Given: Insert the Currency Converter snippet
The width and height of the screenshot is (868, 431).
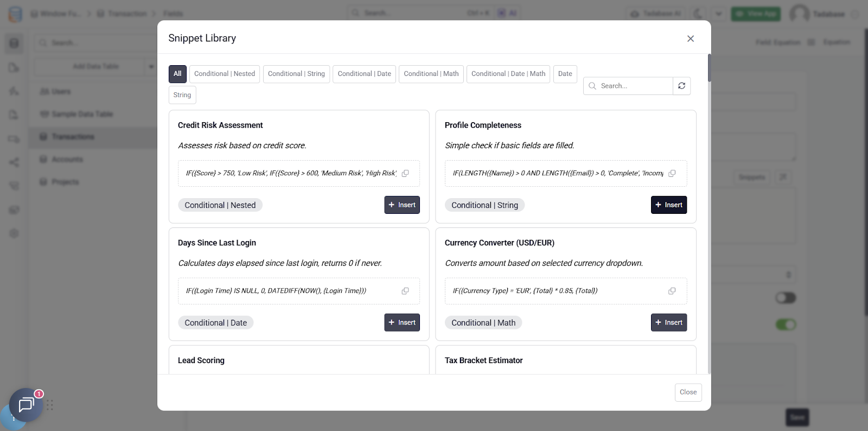Looking at the screenshot, I should click(x=669, y=322).
